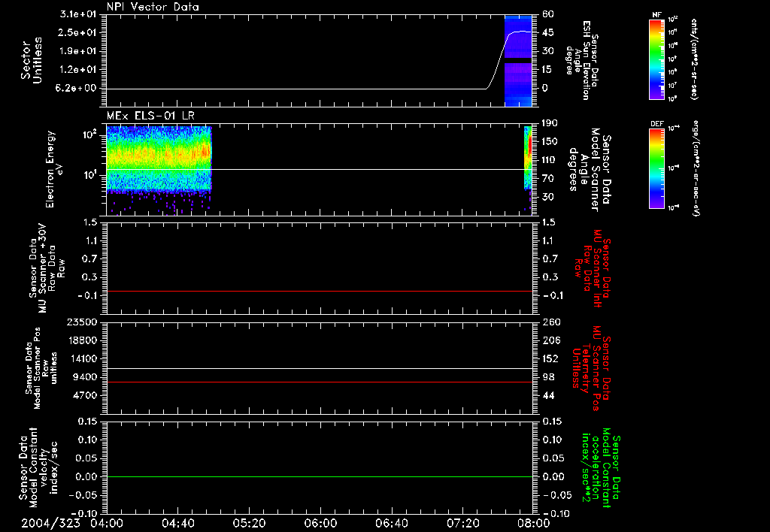770x532 pixels.
Task: Click the 'MU Scanner +30V' axis label
Action: (x=43, y=268)
